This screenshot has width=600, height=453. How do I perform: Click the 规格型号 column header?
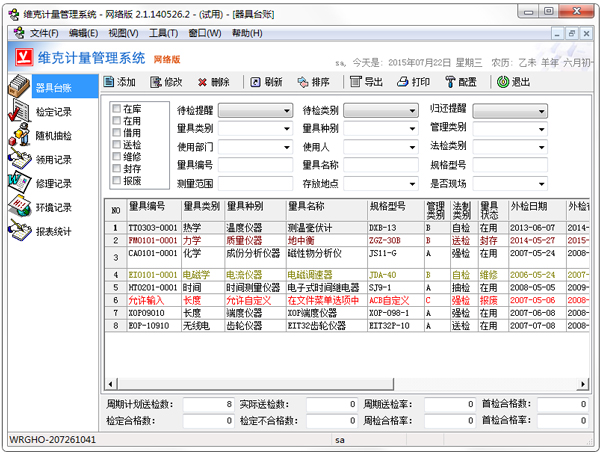tap(396, 210)
